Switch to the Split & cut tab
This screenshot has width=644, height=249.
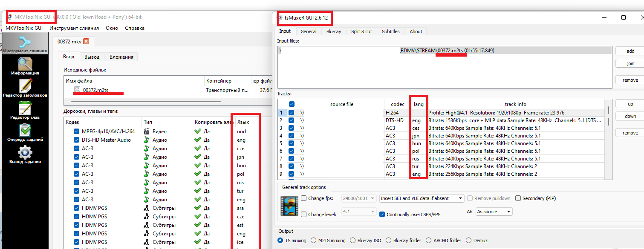[361, 31]
